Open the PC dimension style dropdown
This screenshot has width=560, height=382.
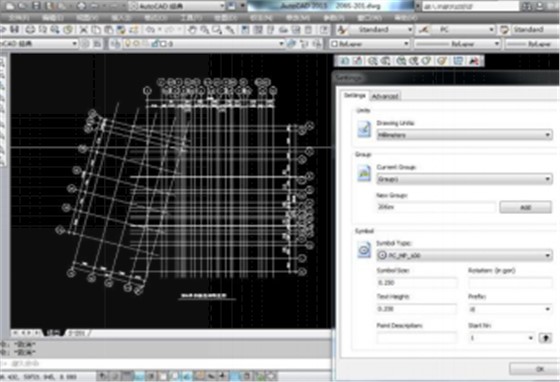tap(491, 30)
